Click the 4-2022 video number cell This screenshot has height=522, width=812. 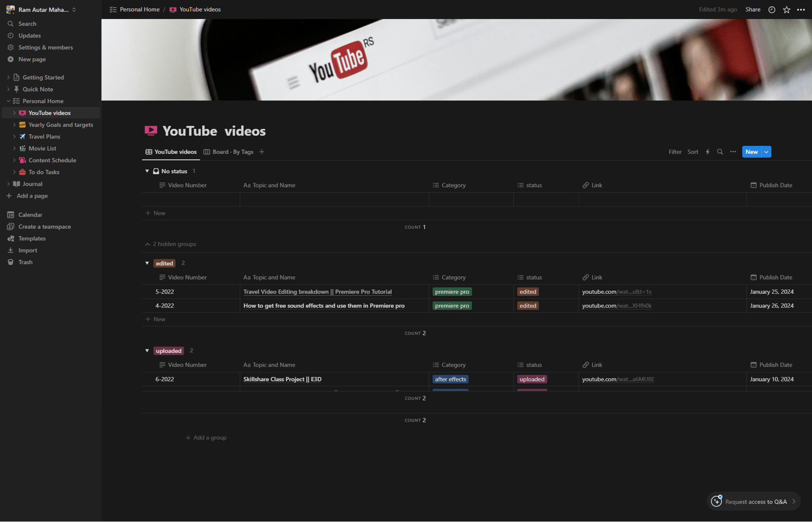191,306
